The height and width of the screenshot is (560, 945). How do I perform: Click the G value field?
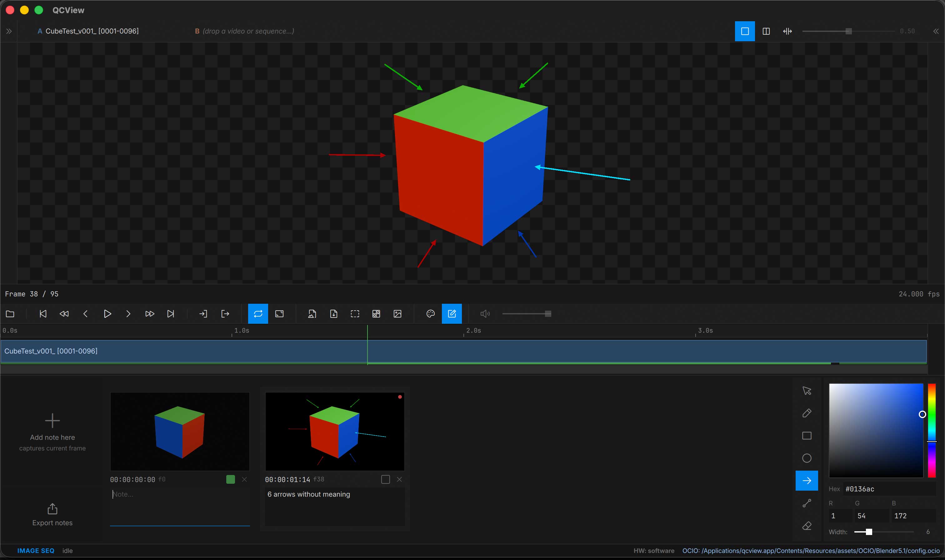coord(872,516)
